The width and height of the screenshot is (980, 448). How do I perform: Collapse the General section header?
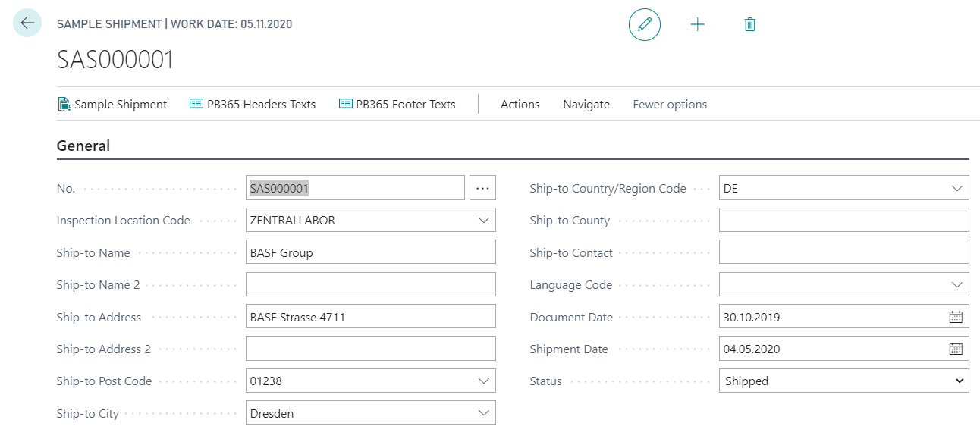83,146
